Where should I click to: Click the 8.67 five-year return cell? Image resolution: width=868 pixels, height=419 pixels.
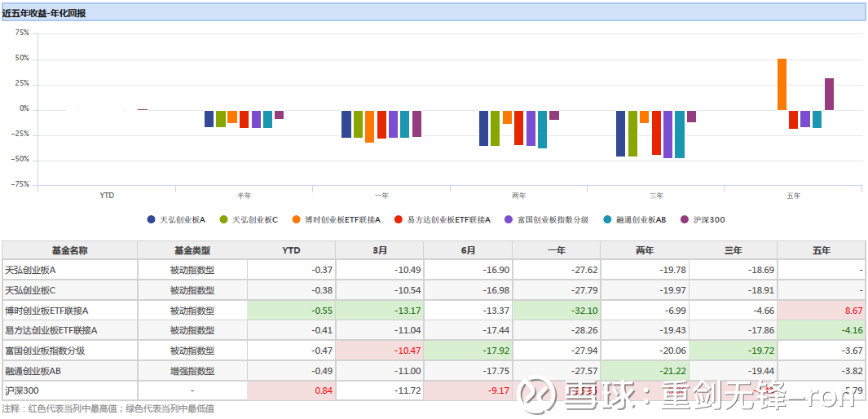(822, 311)
